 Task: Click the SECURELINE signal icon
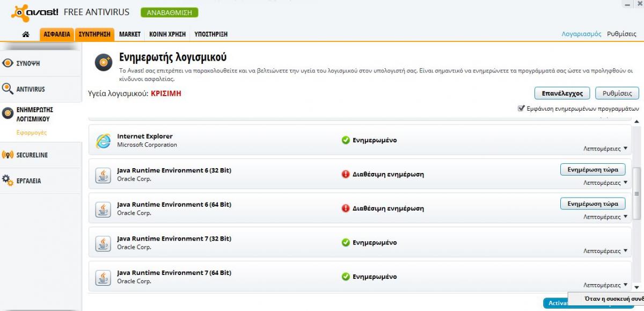pos(8,155)
